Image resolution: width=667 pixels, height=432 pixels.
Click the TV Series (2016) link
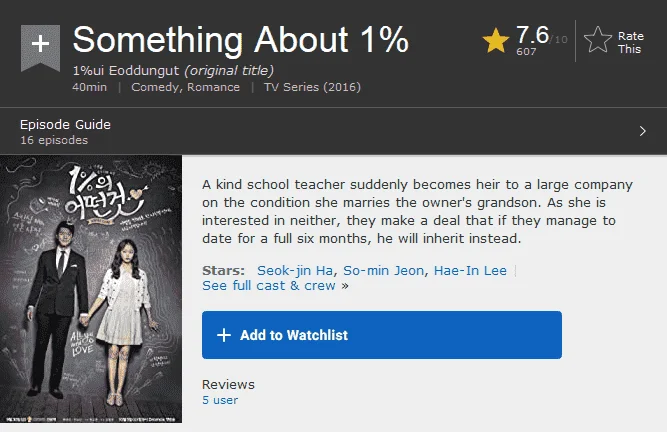pyautogui.click(x=312, y=87)
